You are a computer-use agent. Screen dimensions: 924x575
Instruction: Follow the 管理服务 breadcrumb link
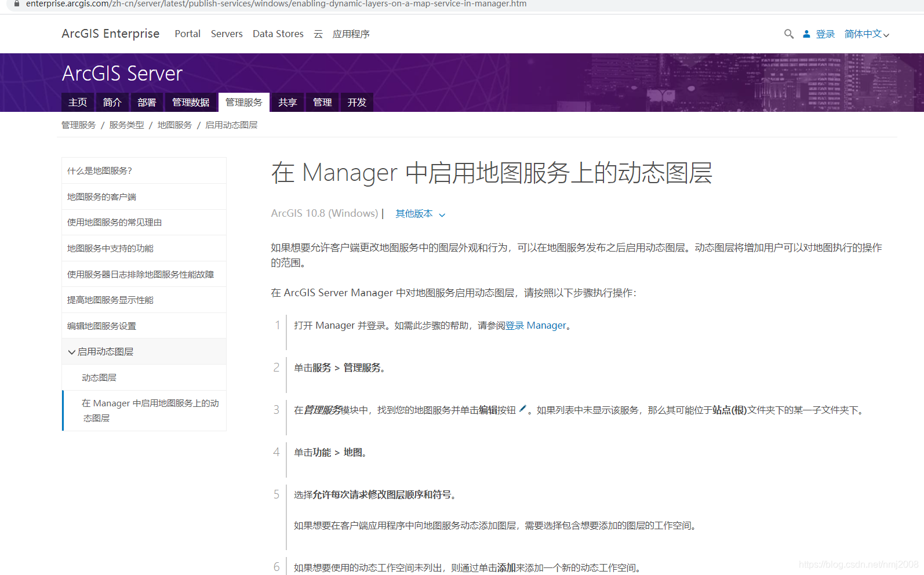[79, 125]
